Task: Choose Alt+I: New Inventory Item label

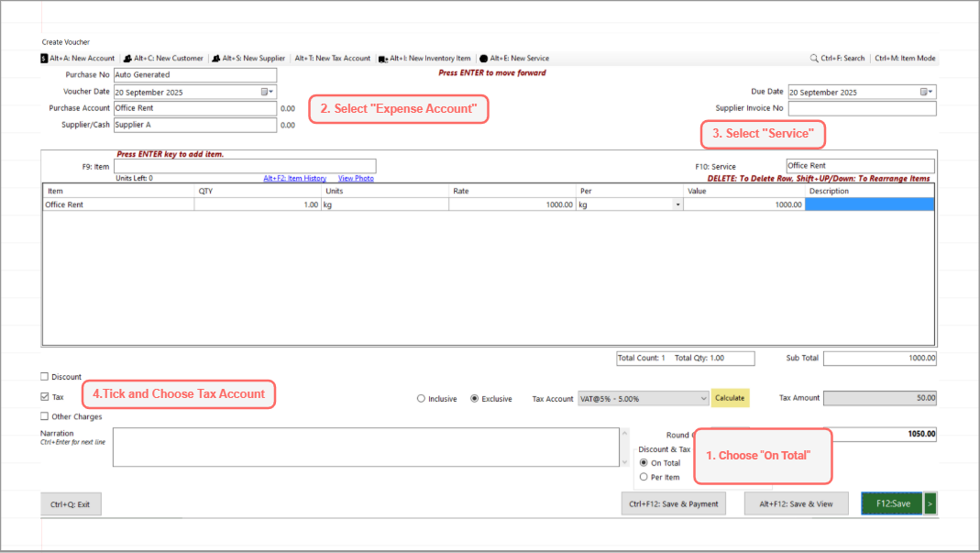Action: [430, 58]
